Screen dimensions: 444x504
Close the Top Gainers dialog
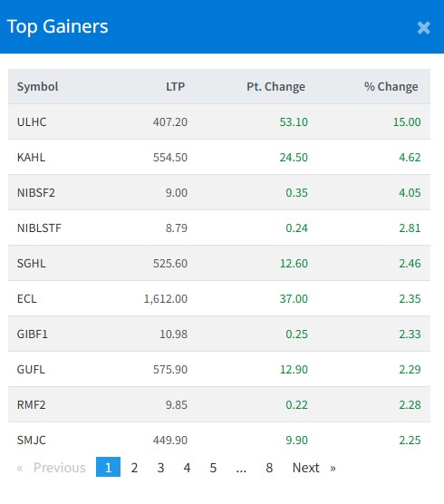423,28
